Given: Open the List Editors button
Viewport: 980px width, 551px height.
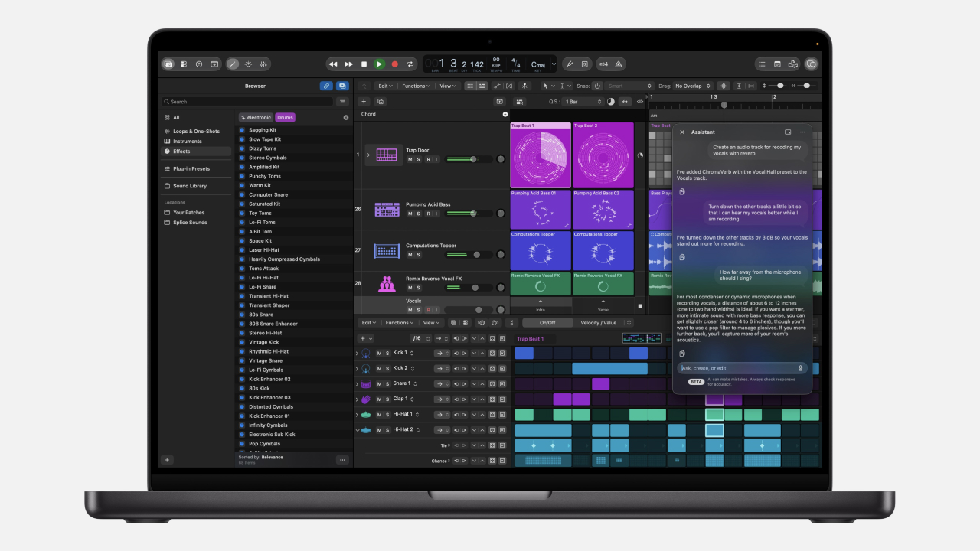Looking at the screenshot, I should [762, 64].
